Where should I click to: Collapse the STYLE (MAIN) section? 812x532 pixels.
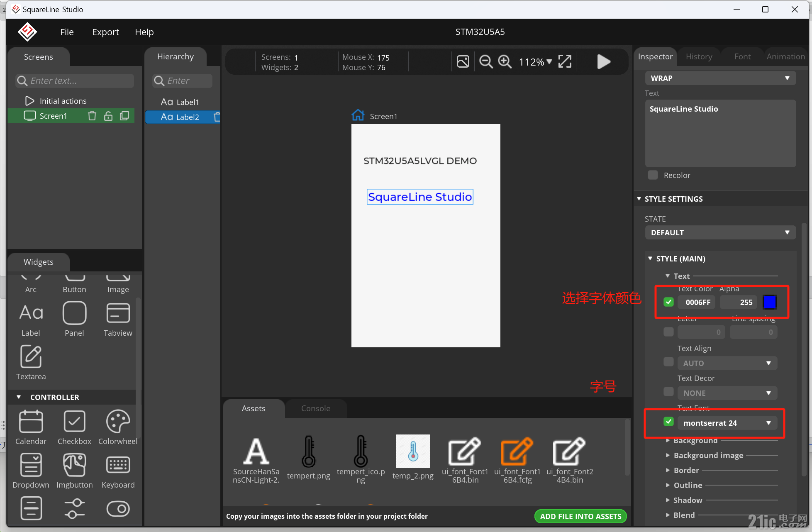coord(650,259)
